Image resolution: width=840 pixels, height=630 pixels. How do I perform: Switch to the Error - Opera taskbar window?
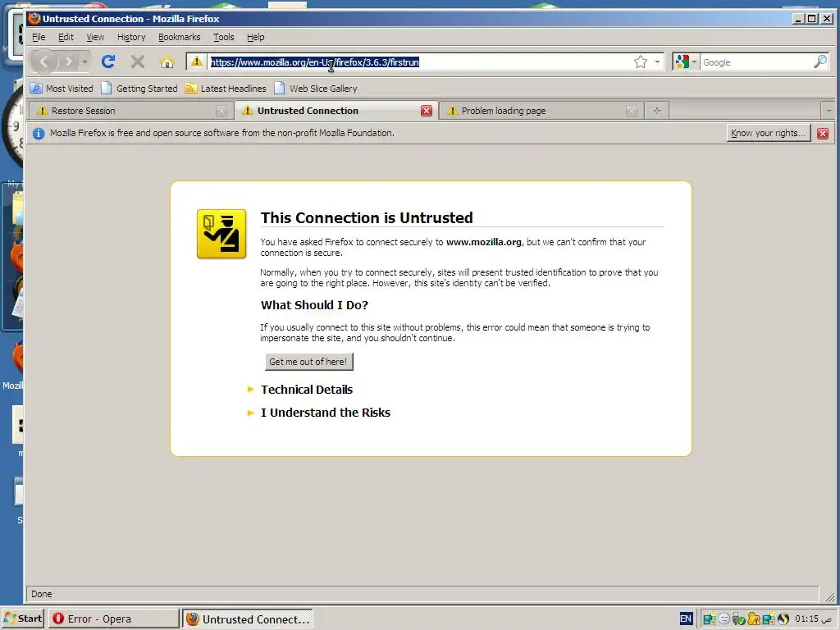coord(113,619)
